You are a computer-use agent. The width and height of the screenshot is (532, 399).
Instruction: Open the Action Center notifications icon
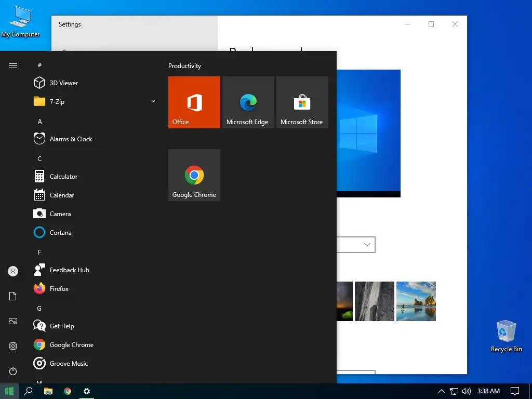515,391
